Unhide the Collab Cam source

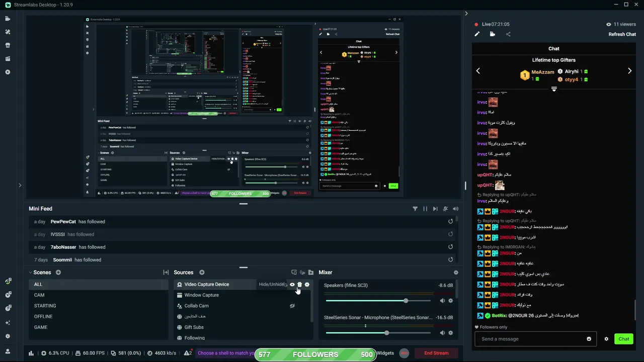tap(292, 306)
